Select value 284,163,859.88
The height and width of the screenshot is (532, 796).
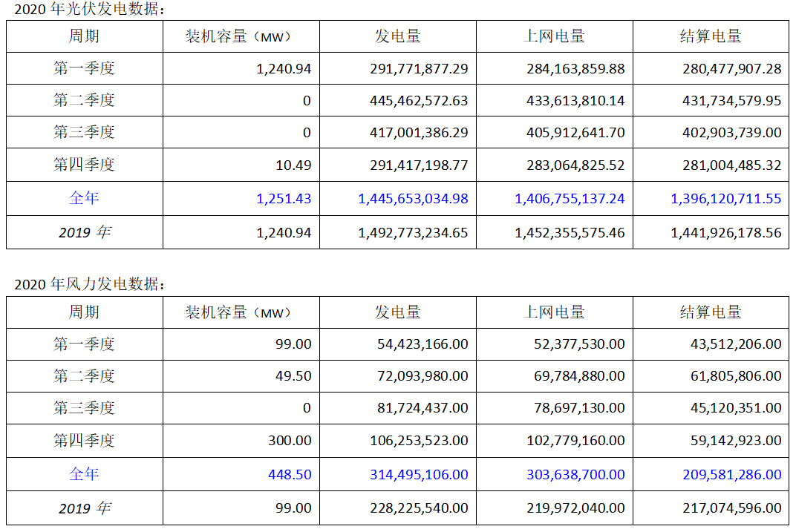pyautogui.click(x=575, y=68)
